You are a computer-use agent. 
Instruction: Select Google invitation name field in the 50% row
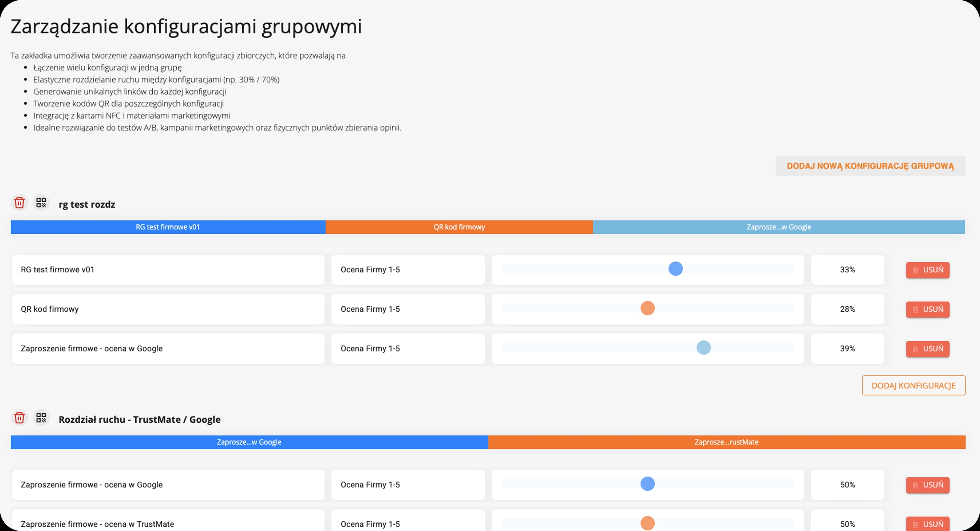(x=168, y=485)
